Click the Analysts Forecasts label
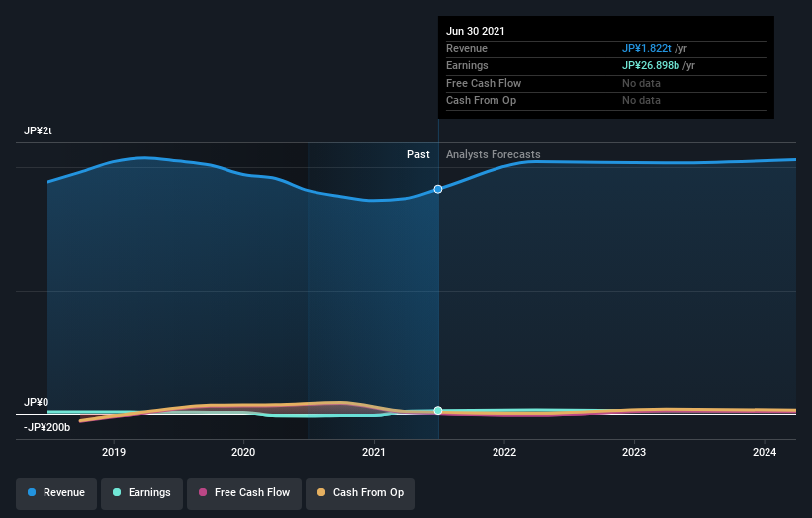This screenshot has height=518, width=812. click(x=493, y=154)
